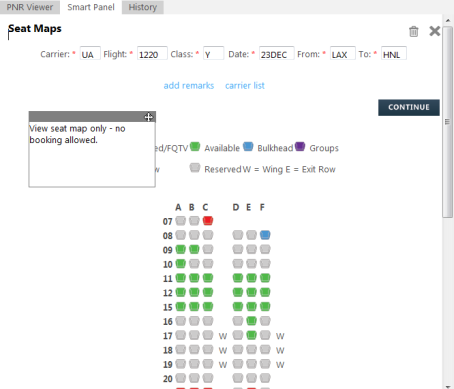Select available seat 10A
Viewport: 454px width, 389px height.
click(180, 263)
